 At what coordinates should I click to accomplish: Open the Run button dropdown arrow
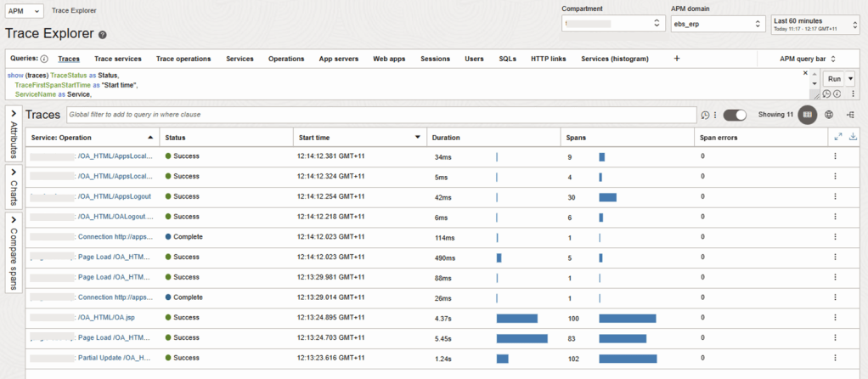coord(850,78)
